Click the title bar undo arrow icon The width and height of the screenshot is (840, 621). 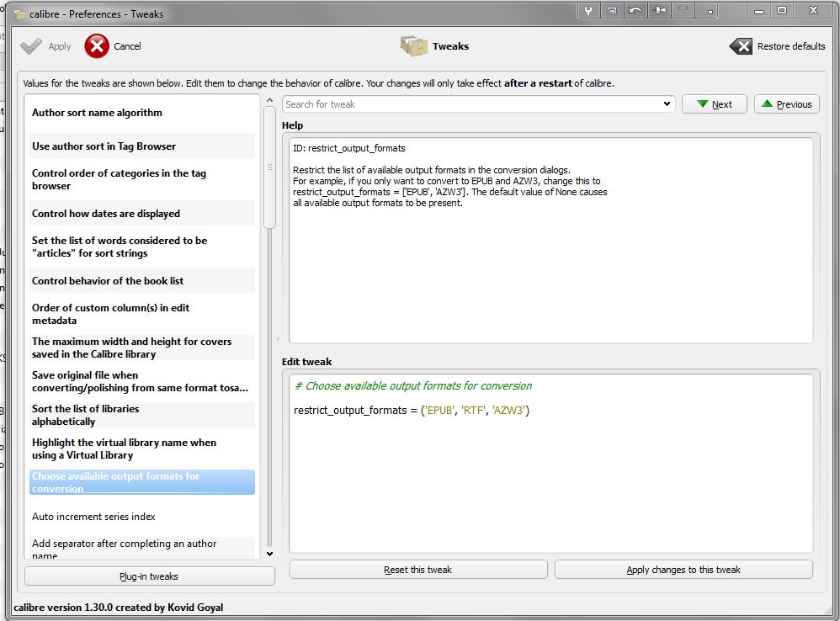[x=635, y=10]
